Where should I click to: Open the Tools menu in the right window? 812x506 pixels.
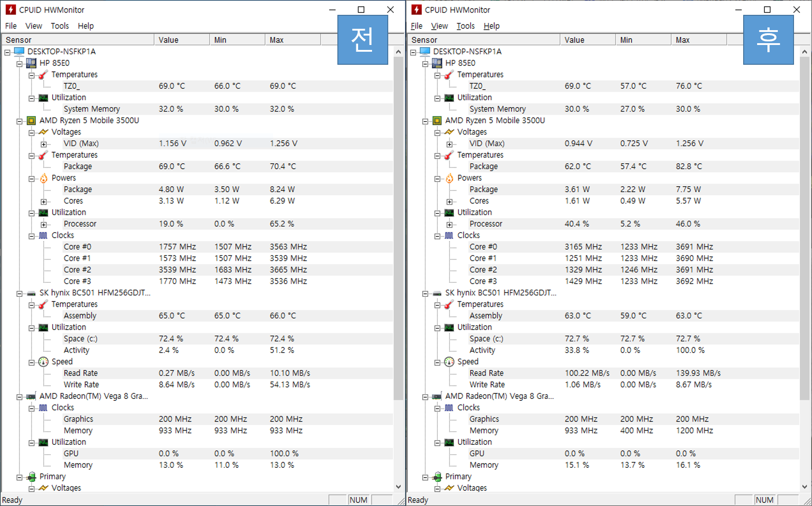pos(466,26)
